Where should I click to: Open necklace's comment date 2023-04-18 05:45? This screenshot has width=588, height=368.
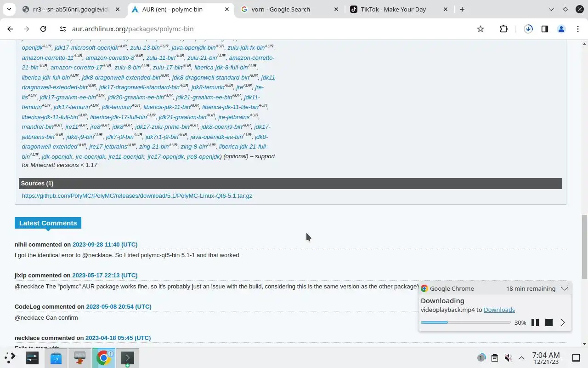[x=118, y=338]
